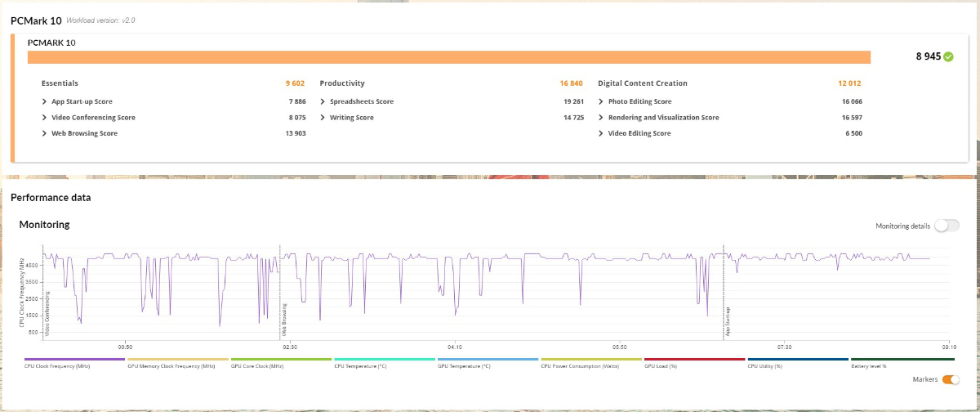980x412 pixels.
Task: Click the Video Conferencing value 8 075
Action: tap(296, 118)
